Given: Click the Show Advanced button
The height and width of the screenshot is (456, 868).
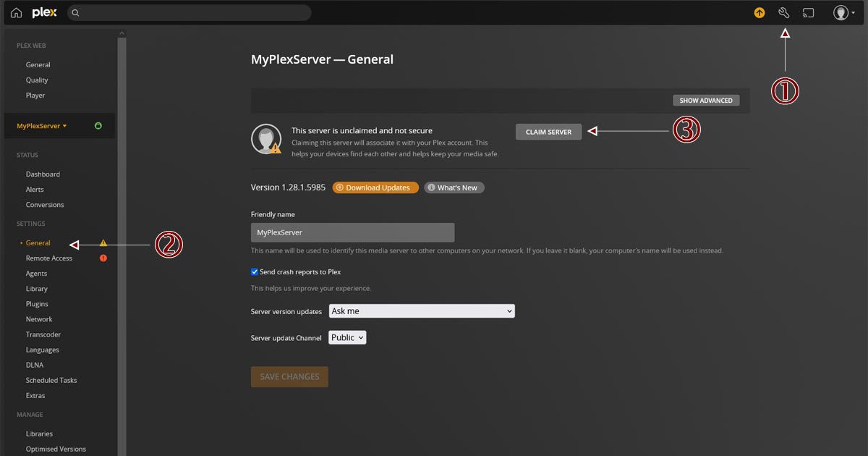Looking at the screenshot, I should (x=706, y=101).
